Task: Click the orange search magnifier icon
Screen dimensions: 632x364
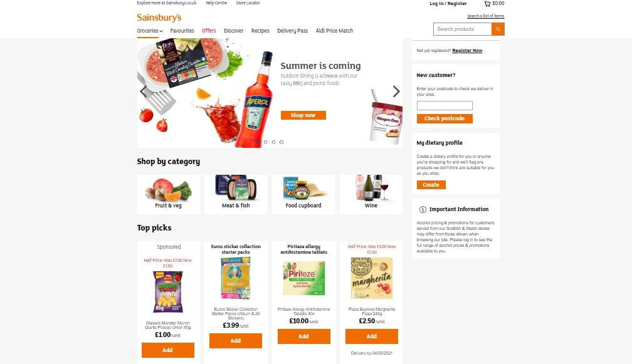Action: tap(498, 29)
